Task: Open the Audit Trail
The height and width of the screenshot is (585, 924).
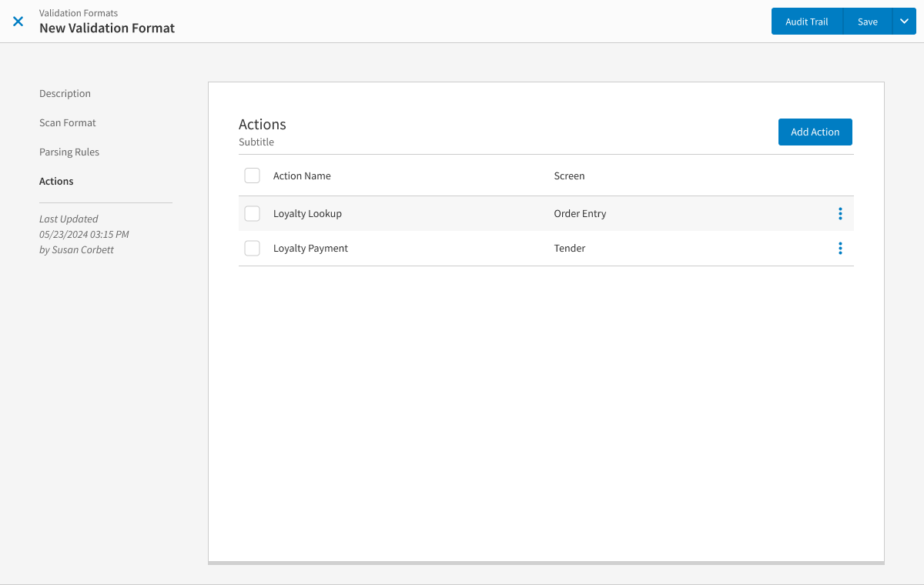Action: pyautogui.click(x=806, y=21)
